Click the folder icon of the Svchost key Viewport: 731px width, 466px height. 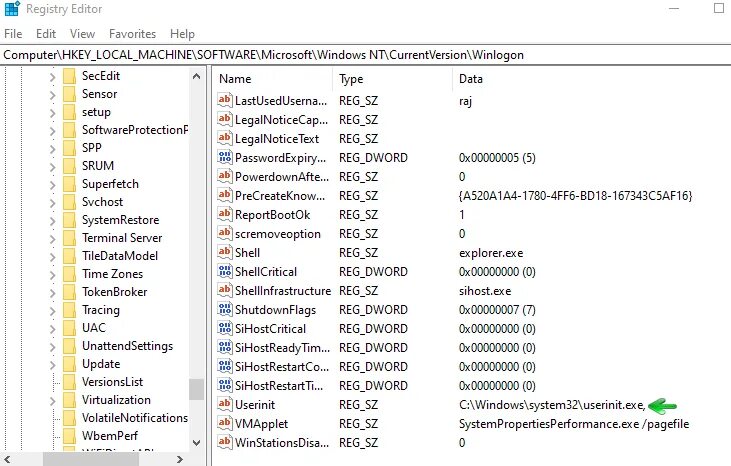(x=69, y=202)
